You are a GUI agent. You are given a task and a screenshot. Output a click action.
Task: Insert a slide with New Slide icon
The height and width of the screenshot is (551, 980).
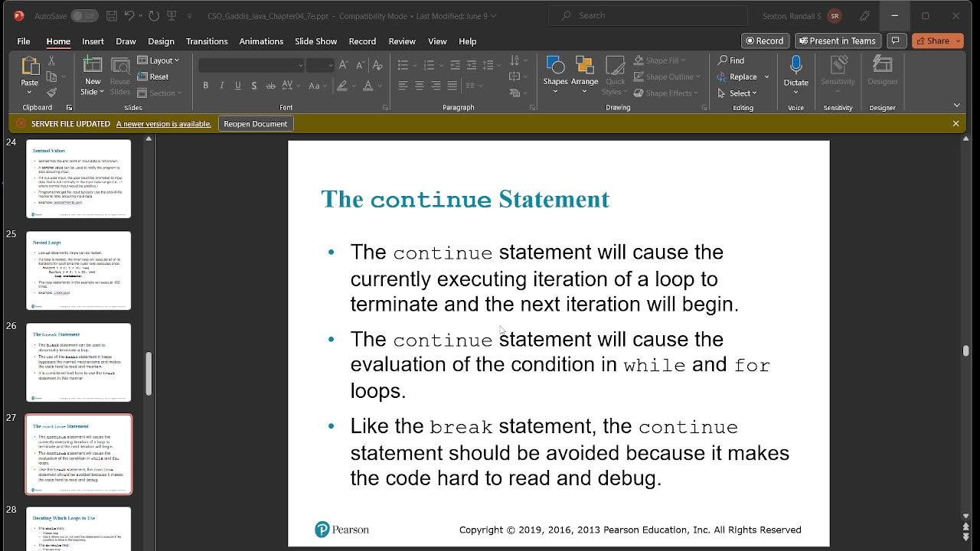tap(93, 67)
